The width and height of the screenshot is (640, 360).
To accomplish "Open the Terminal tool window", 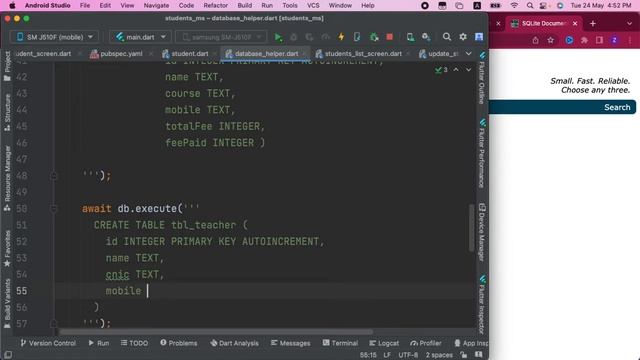I will point(340,343).
